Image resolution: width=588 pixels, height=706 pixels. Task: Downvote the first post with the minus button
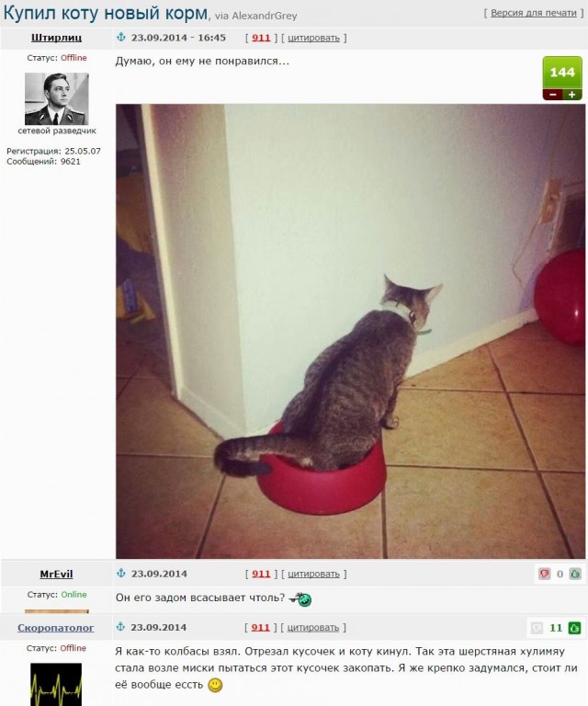[x=553, y=95]
